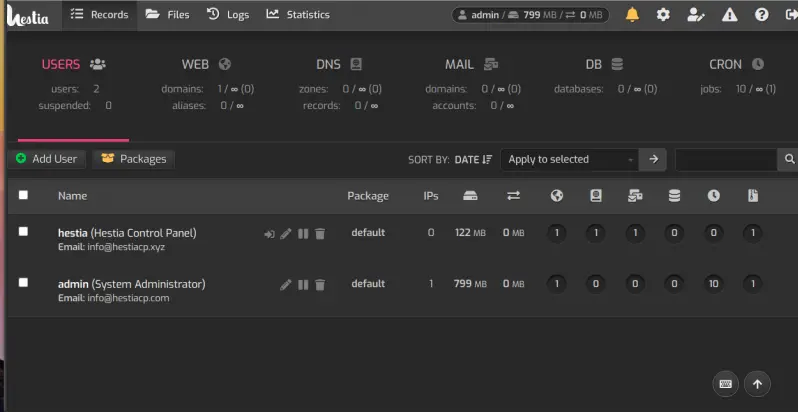Click the web globe column header icon
The width and height of the screenshot is (798, 412).
click(557, 196)
